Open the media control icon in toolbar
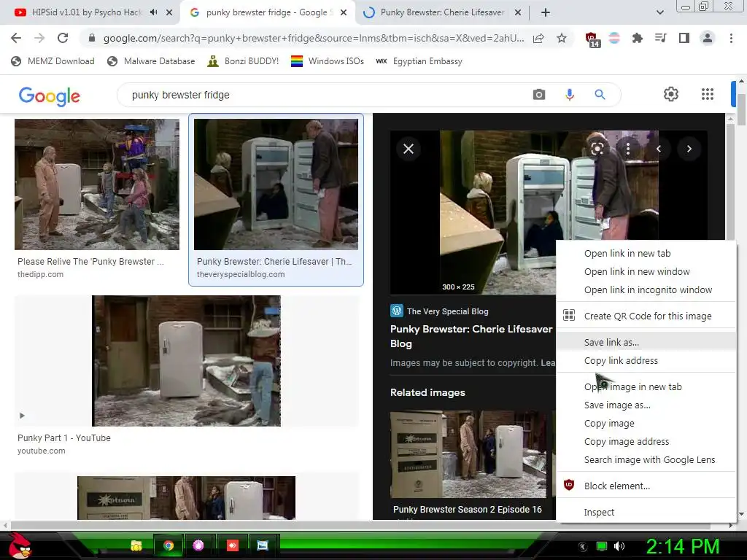Screen dimensions: 747x560 pos(660,38)
